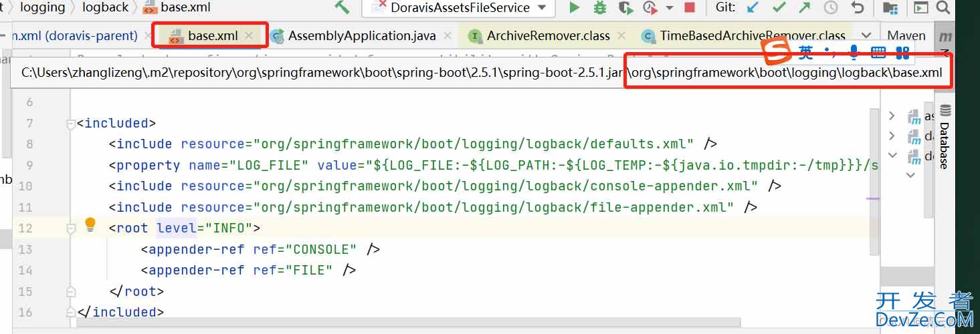Open the Sogou toolbox grid icon
The image size is (980, 334).
[902, 53]
